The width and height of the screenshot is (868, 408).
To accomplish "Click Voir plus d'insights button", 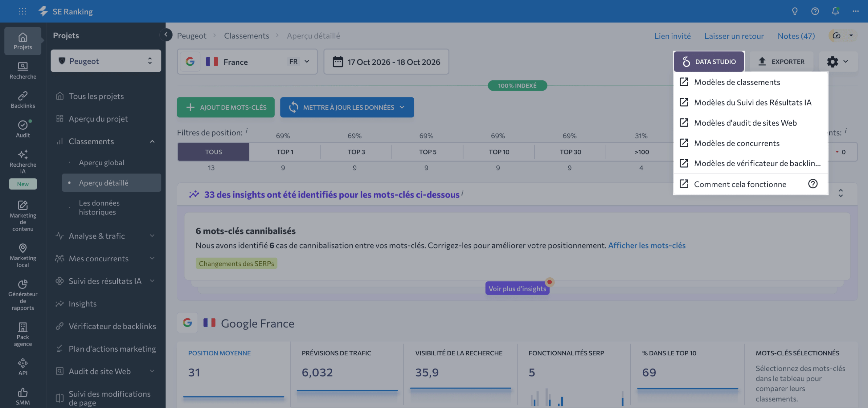I will [x=517, y=288].
